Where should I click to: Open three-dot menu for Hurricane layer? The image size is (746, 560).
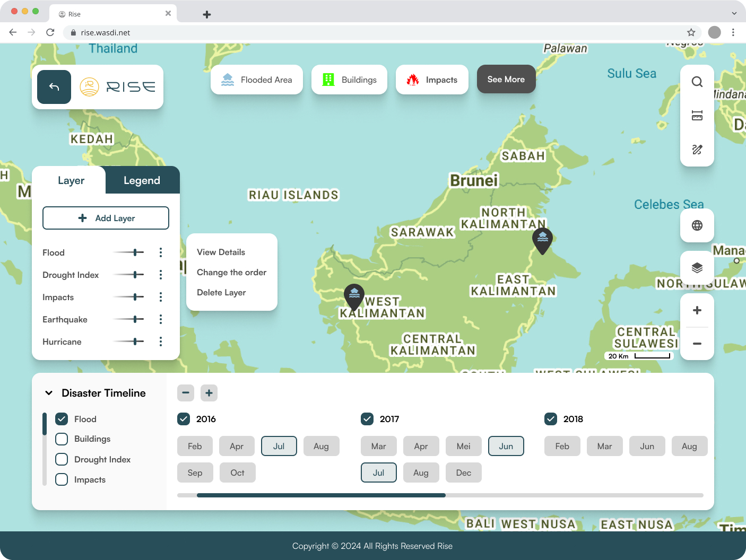[161, 342]
